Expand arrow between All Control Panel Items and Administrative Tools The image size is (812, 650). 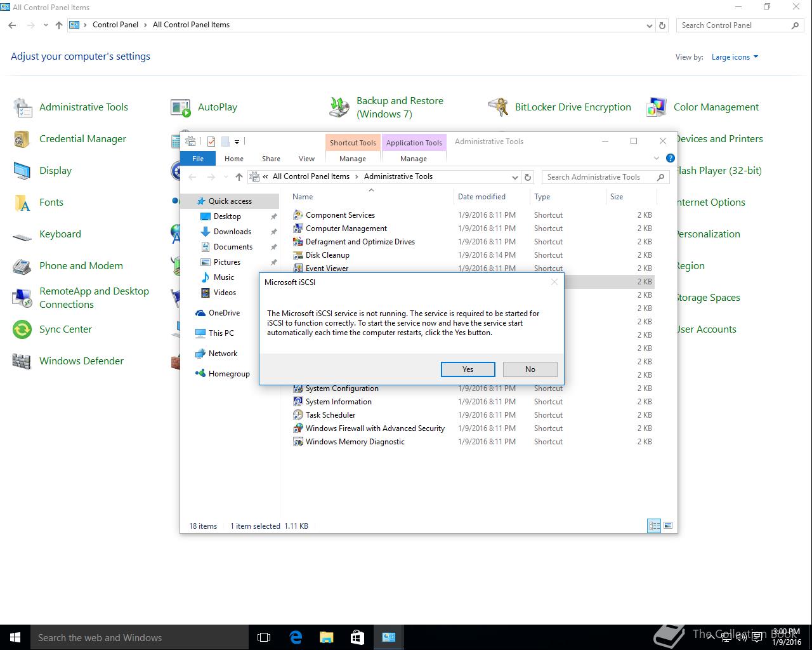click(357, 176)
